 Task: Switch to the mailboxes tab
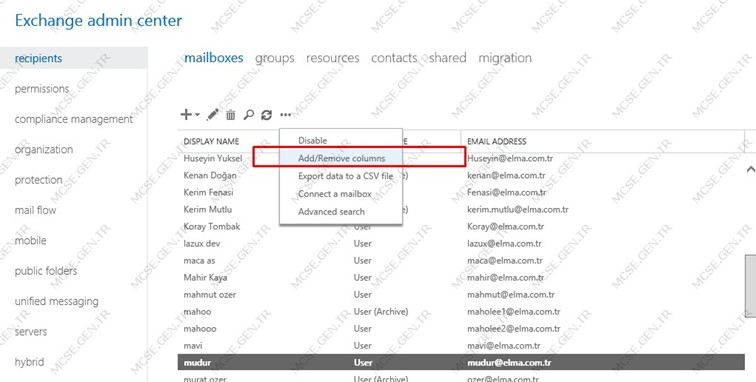click(x=214, y=58)
